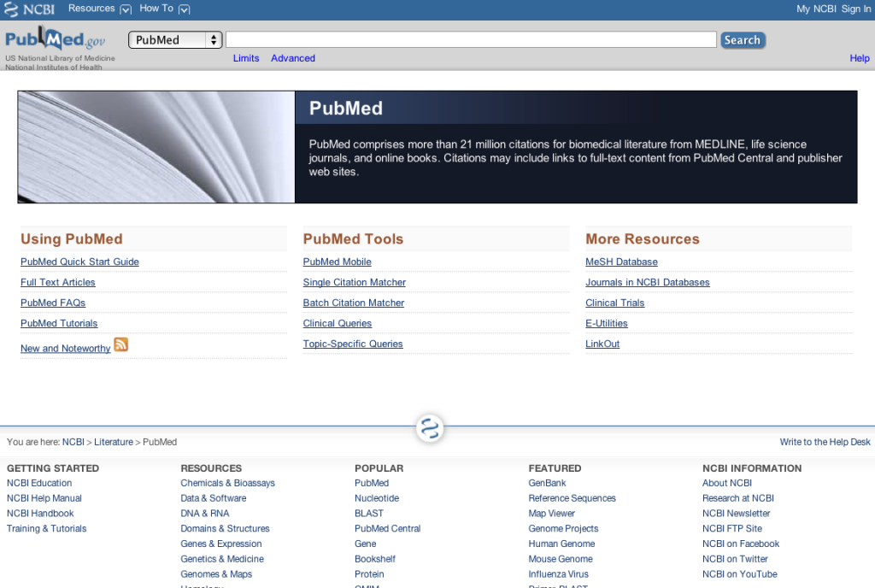Click the Literature breadcrumb link

coord(114,442)
